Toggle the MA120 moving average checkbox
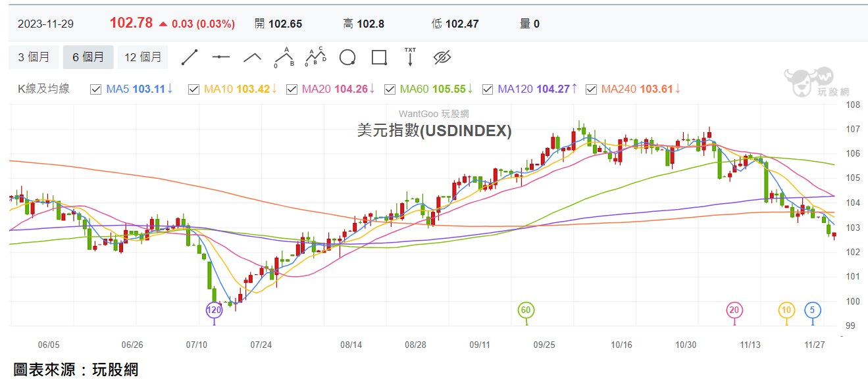The width and height of the screenshot is (868, 388). click(488, 89)
